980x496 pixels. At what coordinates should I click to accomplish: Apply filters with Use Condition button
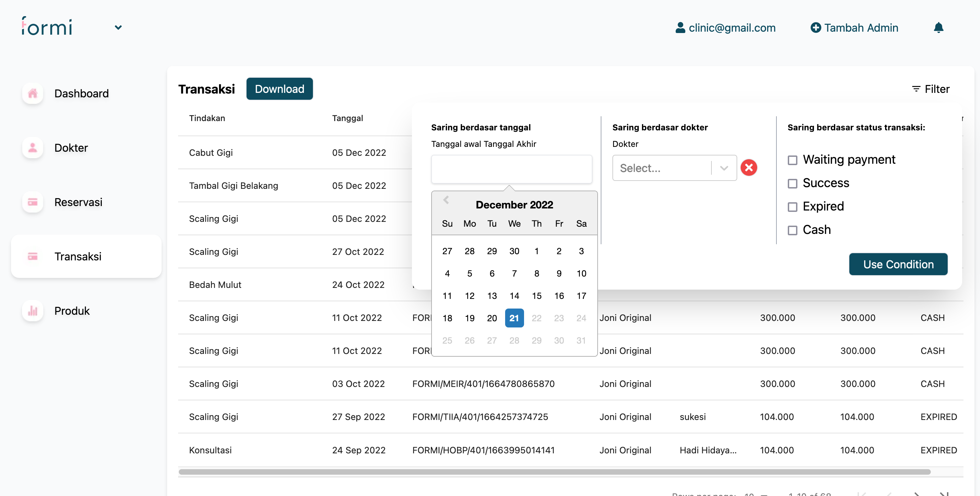[898, 264]
